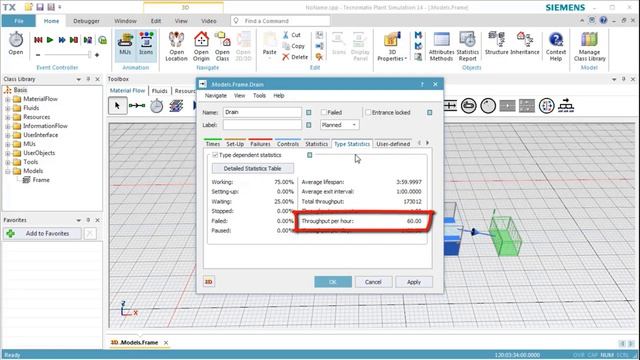
Task: Open the Attributes Methods viewer
Action: 441,47
